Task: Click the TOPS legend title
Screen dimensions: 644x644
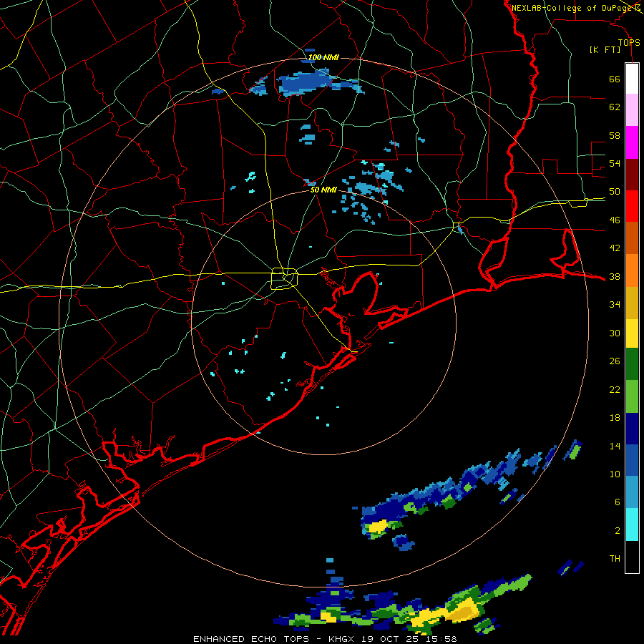Action: [629, 43]
